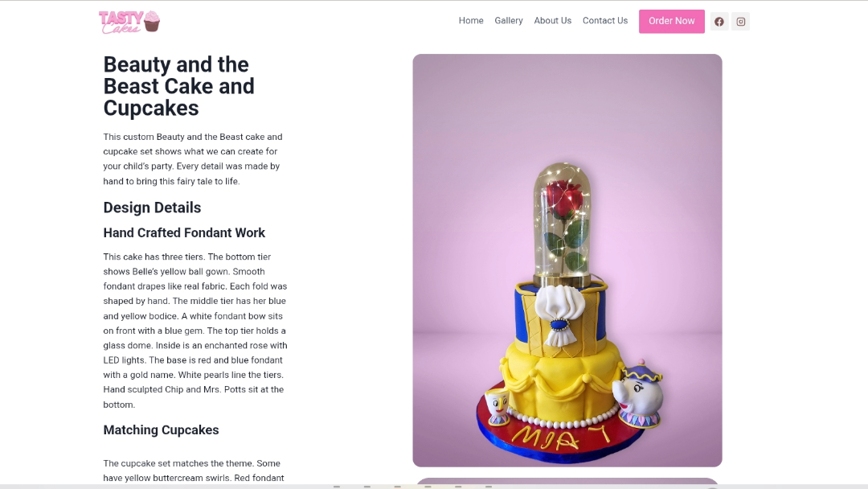This screenshot has width=868, height=489.
Task: Navigate to About Us
Action: [x=552, y=20]
